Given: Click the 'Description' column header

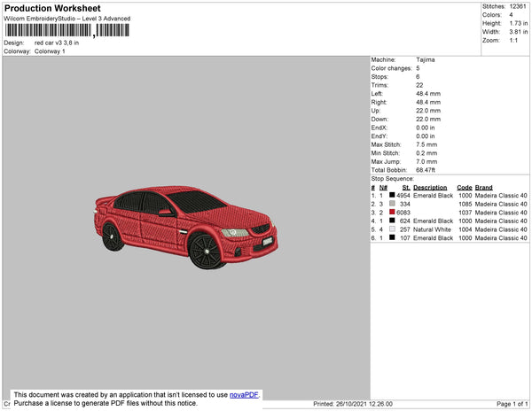Looking at the screenshot, I should [430, 188].
